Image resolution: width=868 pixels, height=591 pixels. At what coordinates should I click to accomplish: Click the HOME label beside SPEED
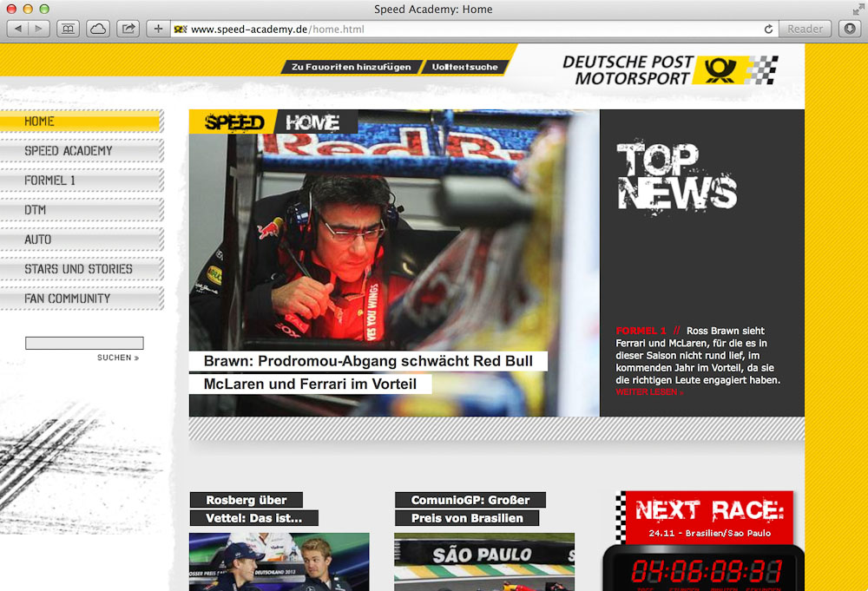[314, 121]
